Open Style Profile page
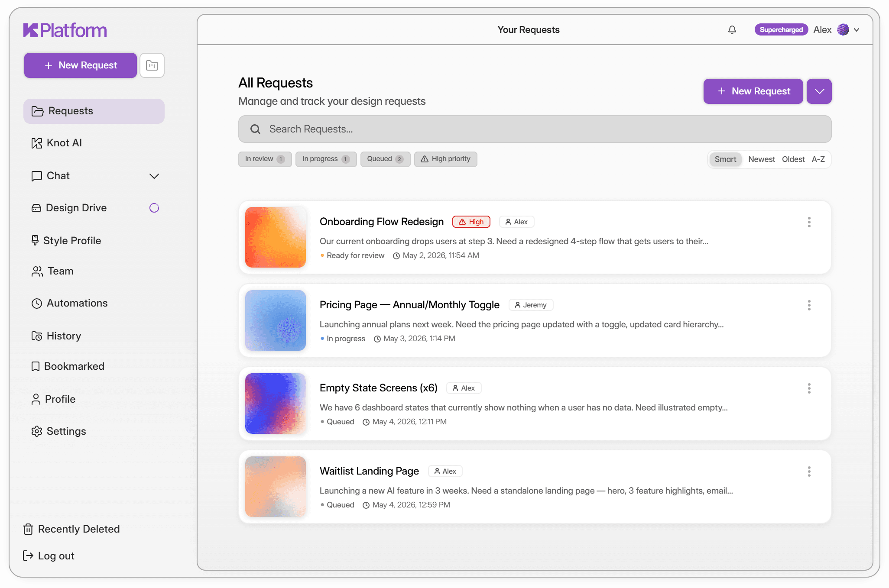 pos(94,241)
